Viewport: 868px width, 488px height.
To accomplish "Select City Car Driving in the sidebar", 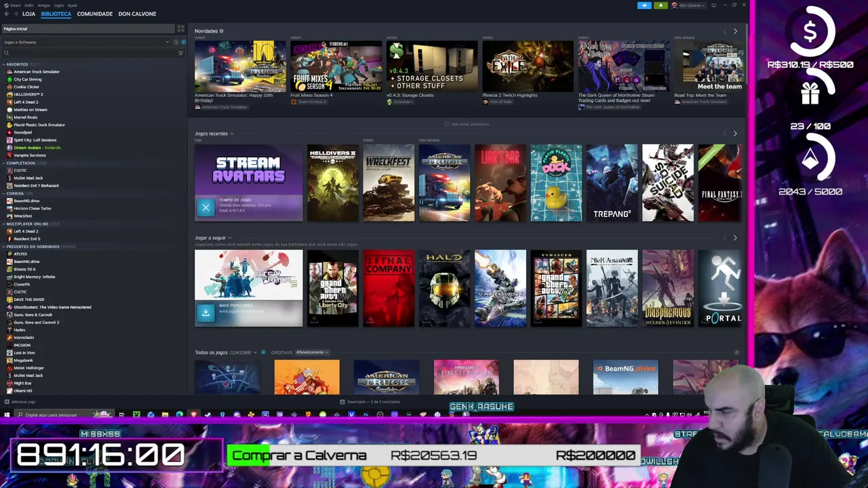I will point(28,79).
